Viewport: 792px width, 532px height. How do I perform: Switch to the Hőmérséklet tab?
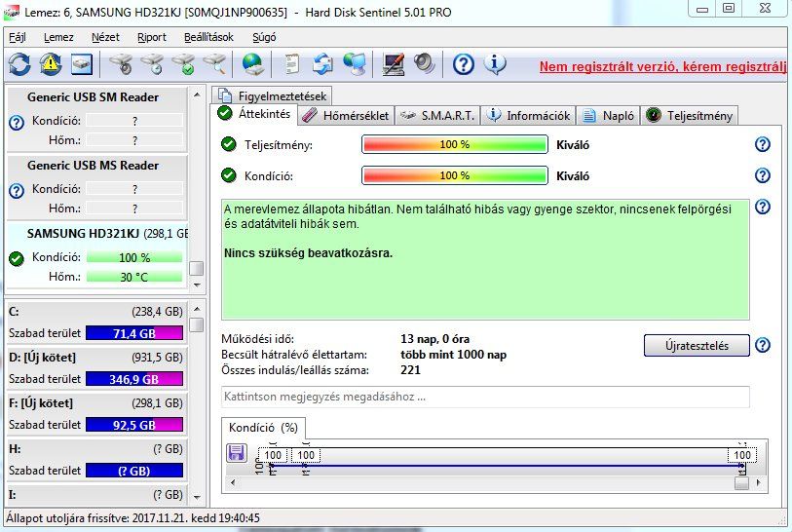coord(346,116)
